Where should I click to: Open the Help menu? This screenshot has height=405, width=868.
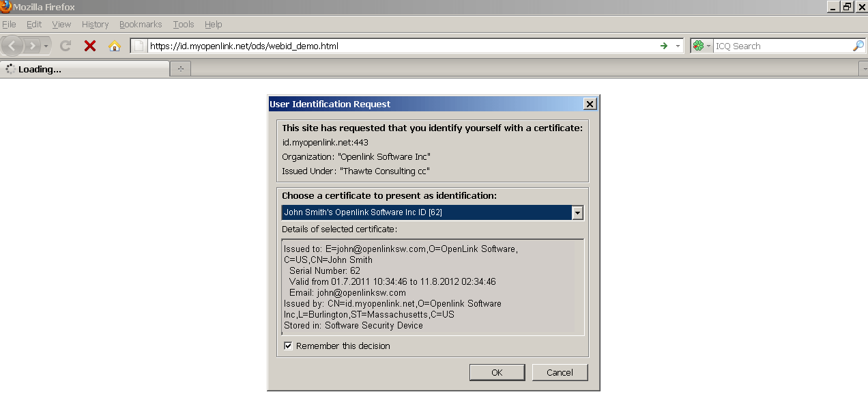click(x=214, y=24)
